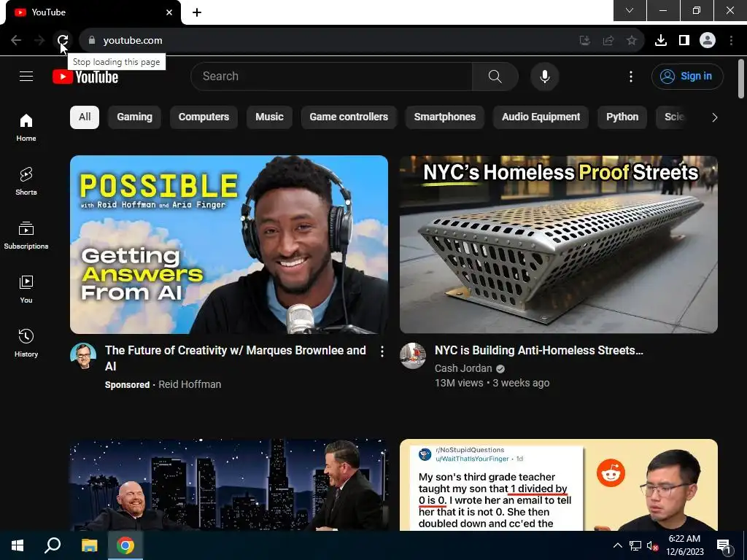Open Subscriptions in sidebar
The width and height of the screenshot is (747, 560).
[x=26, y=236]
